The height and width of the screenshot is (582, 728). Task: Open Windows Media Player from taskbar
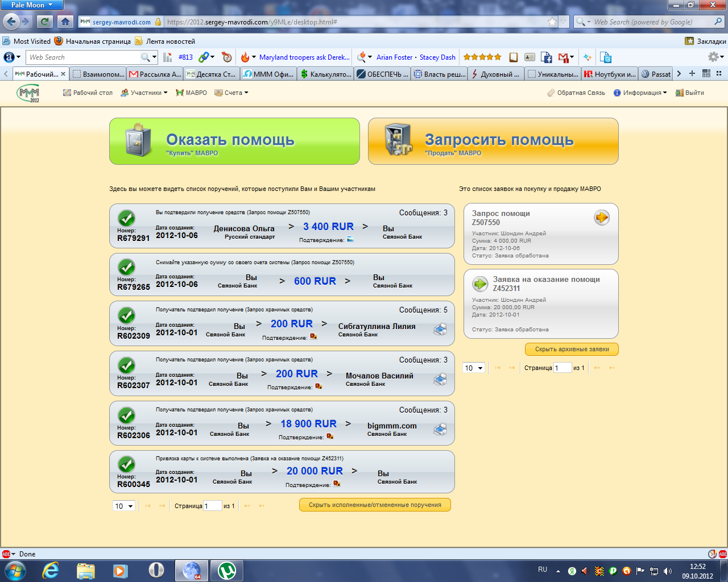(x=120, y=570)
